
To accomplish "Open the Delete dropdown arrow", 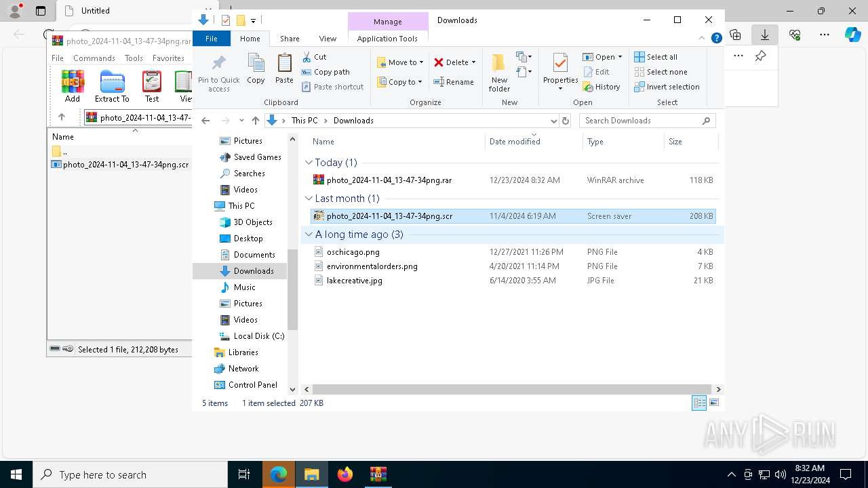I will pos(473,62).
